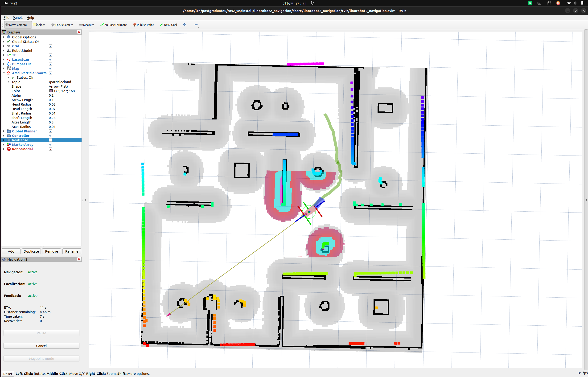Image resolution: width=588 pixels, height=377 pixels.
Task: Click the Reset button
Action: [8, 373]
